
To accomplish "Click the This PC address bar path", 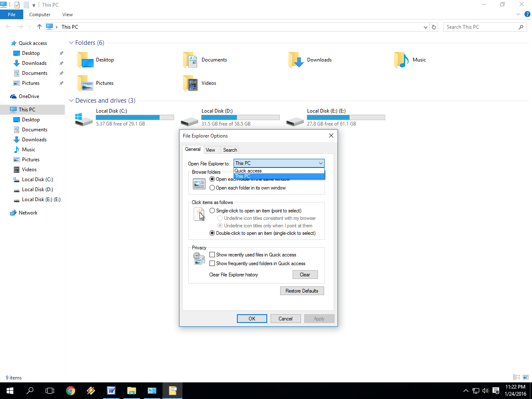I will coord(70,27).
